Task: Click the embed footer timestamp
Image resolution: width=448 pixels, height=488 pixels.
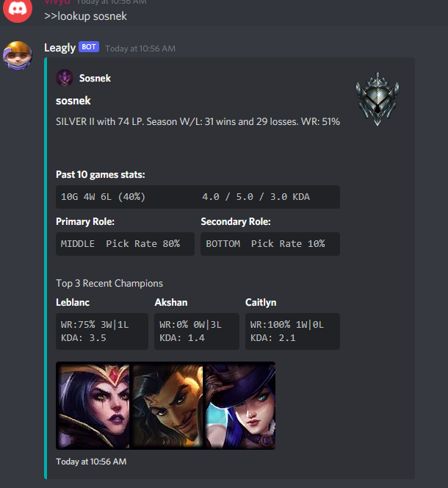Action: click(91, 462)
